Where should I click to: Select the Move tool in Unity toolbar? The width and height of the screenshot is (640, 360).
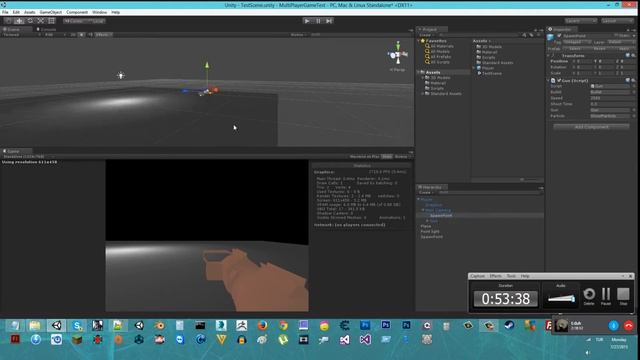[19, 20]
